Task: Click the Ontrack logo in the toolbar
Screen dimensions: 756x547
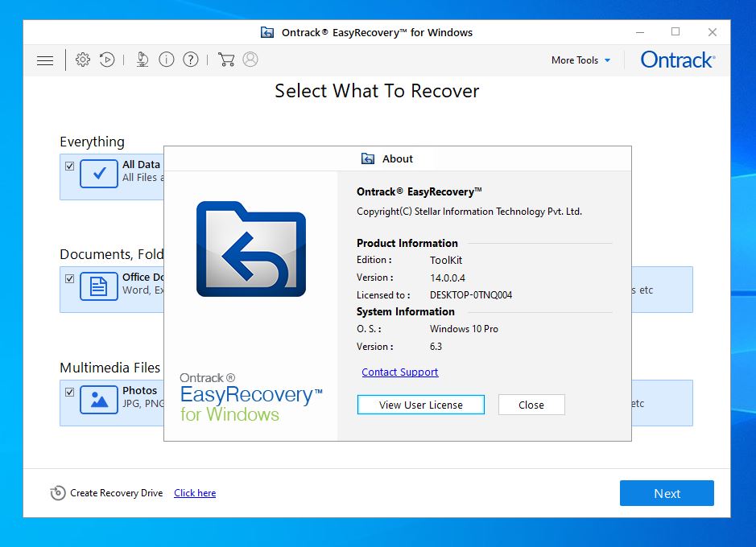Action: coord(677,60)
